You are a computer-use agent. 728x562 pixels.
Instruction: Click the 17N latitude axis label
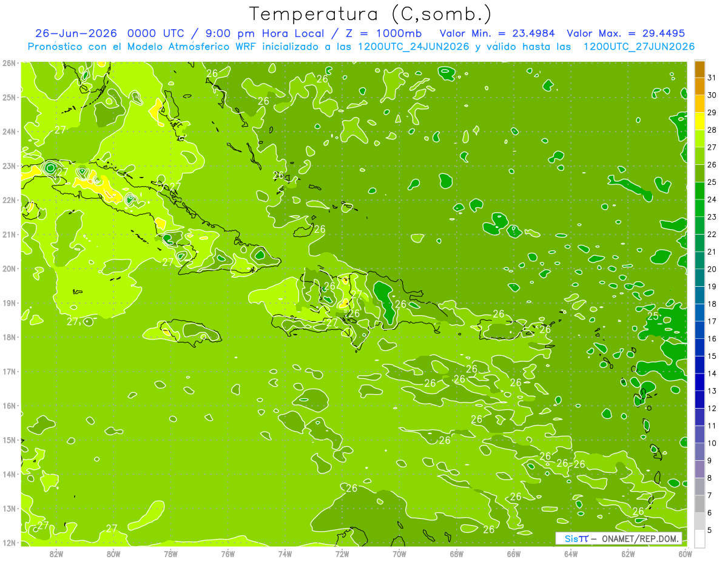(x=9, y=372)
